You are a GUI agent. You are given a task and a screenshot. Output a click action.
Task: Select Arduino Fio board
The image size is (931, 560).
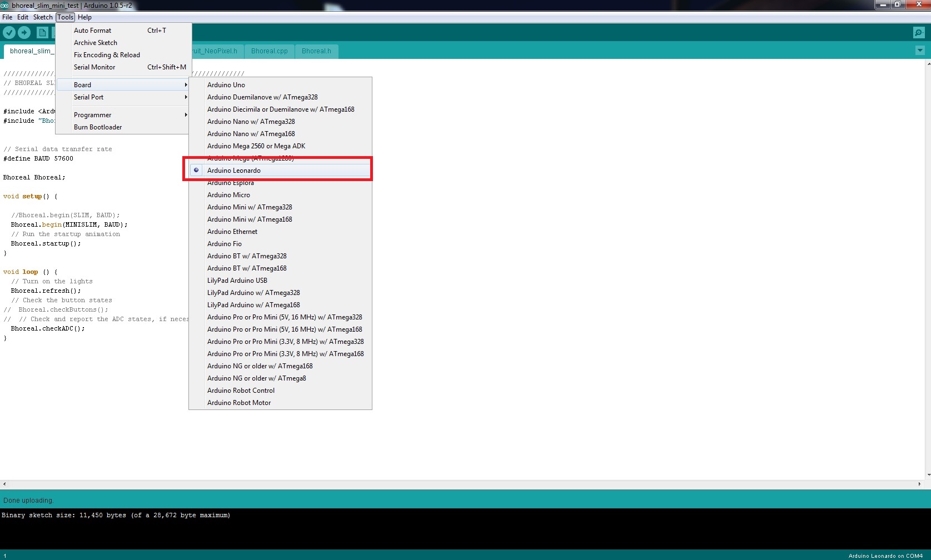pyautogui.click(x=281, y=244)
